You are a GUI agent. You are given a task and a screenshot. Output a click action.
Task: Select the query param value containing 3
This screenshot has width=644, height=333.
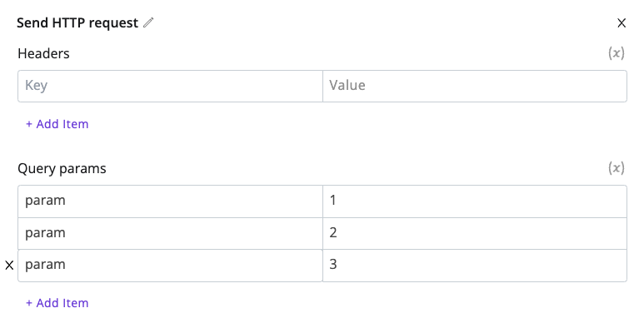(x=475, y=266)
